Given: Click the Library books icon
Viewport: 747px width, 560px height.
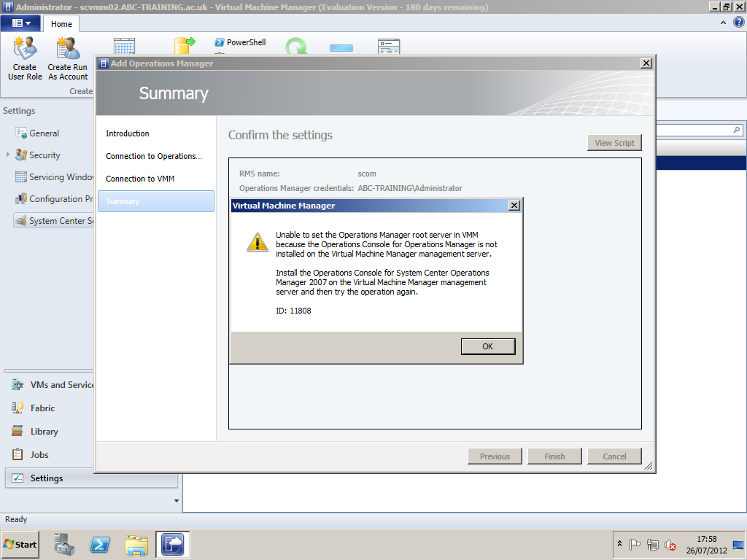Looking at the screenshot, I should tap(18, 431).
